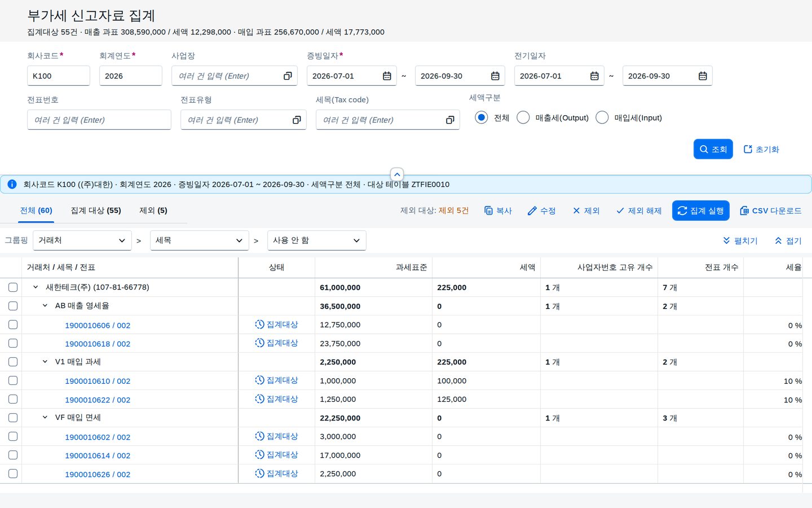Collapse the filter panel with chevron toggle
Image resolution: width=812 pixels, height=508 pixels.
397,174
